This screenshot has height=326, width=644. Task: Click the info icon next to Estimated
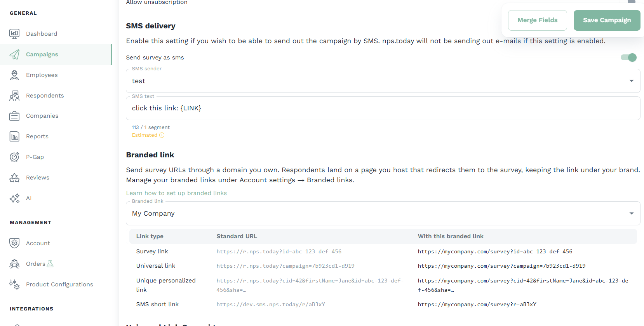tap(162, 135)
